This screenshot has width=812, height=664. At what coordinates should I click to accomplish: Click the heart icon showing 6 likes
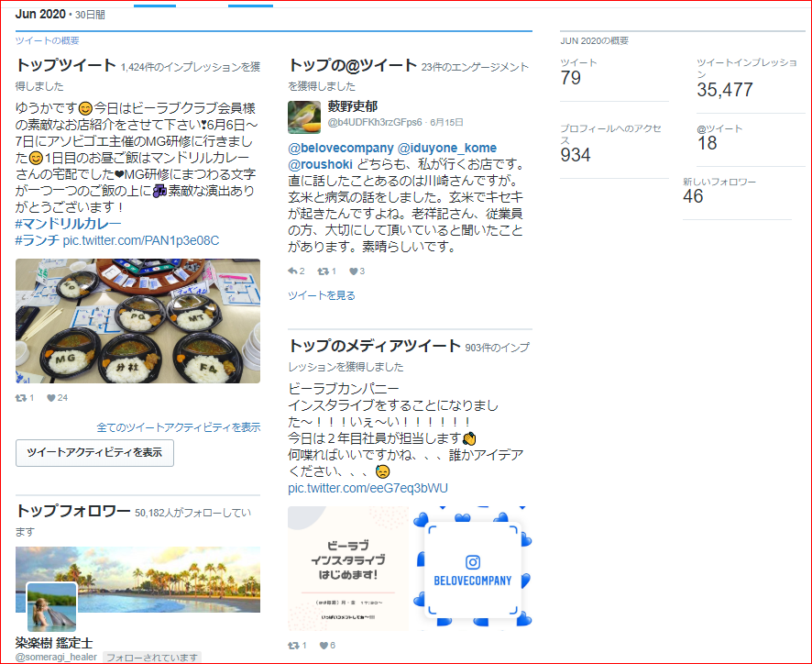324,646
